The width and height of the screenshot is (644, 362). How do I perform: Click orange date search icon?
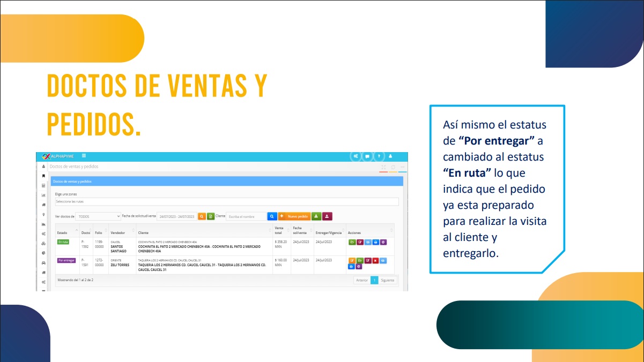(x=202, y=216)
